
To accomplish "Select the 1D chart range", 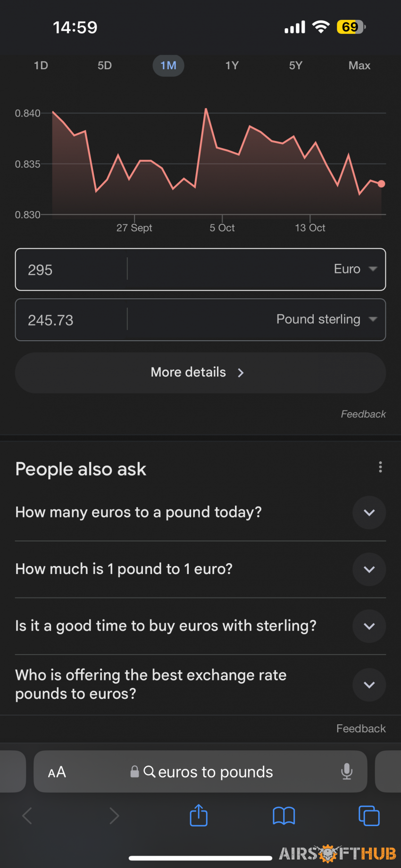I will (41, 66).
